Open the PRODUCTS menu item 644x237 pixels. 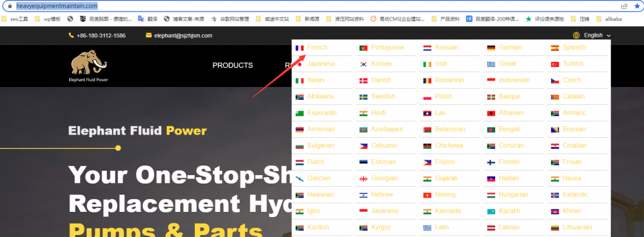[233, 65]
